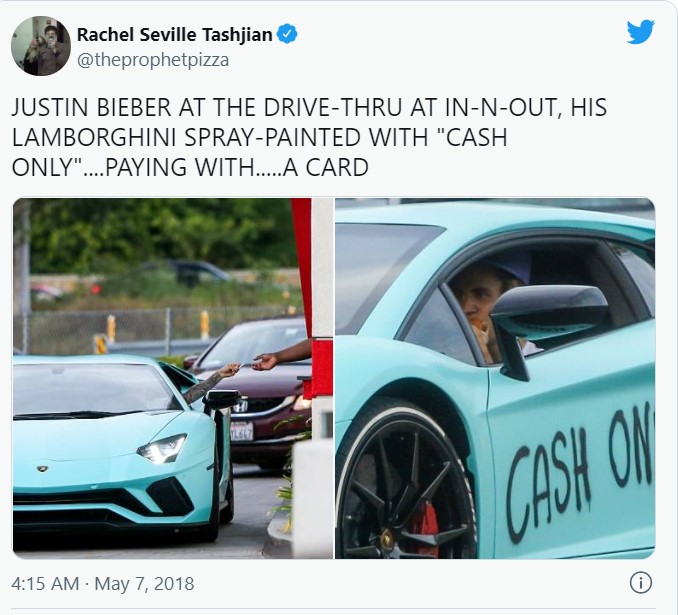
Task: Click the 4:15 AM timestamp
Action: pos(45,583)
